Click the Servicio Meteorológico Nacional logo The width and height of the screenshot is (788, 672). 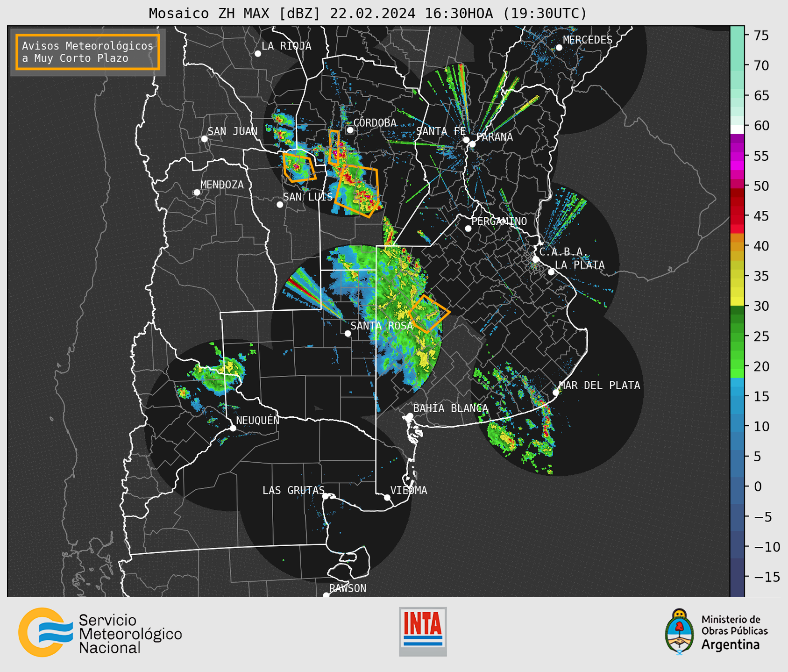100,632
